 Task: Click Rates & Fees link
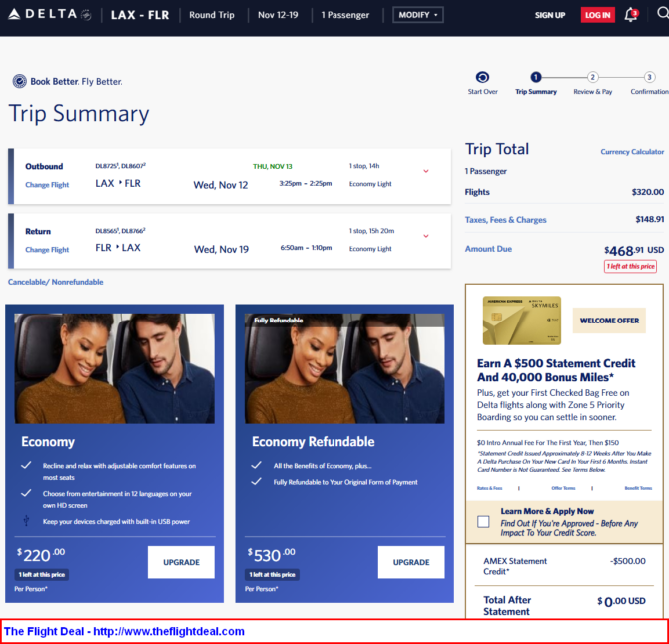click(x=489, y=488)
